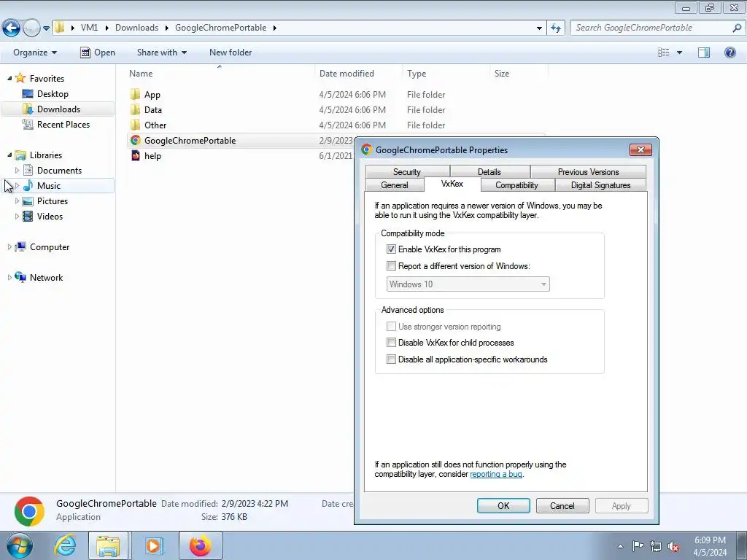Viewport: 747px width, 560px height.
Task: Close the GoogleChromePortable Properties dialog
Action: [x=640, y=150]
